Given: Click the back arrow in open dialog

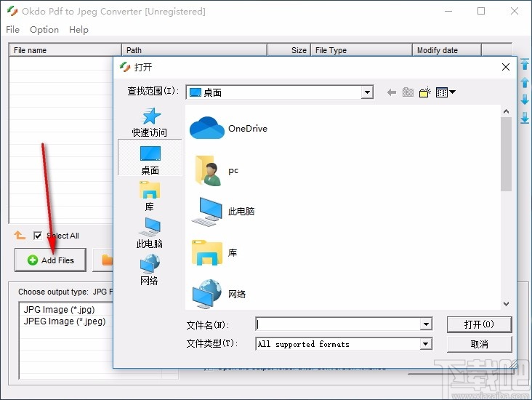Looking at the screenshot, I should (392, 92).
